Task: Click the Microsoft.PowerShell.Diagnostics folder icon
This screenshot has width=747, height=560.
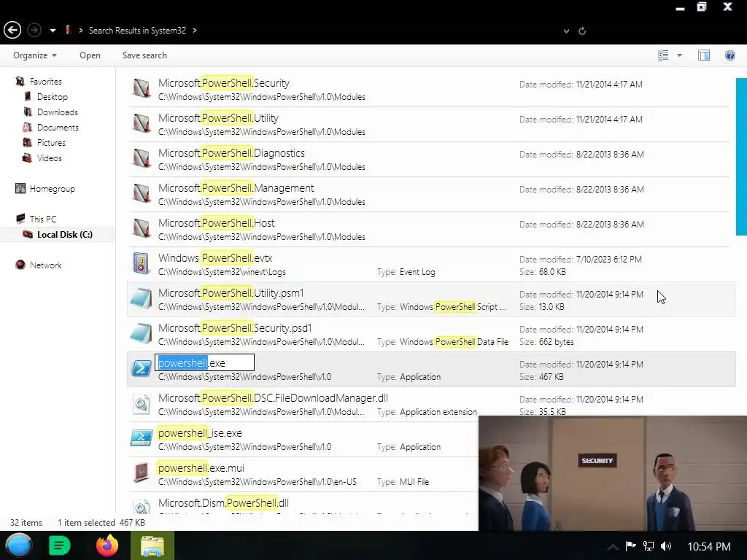Action: click(x=142, y=158)
